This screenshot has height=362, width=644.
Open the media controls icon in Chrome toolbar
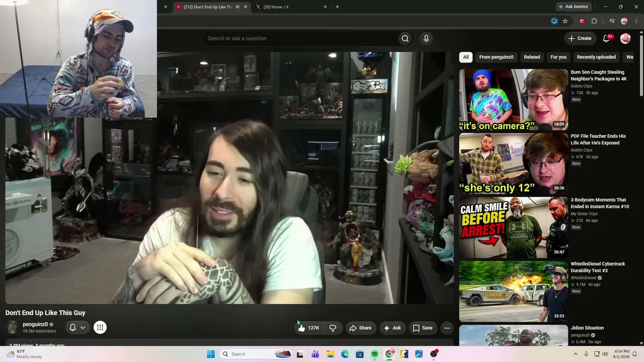[612, 21]
